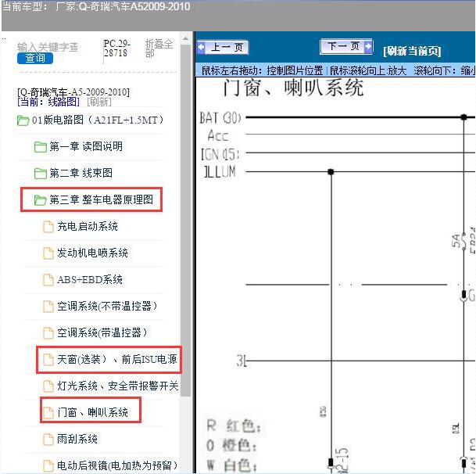Viewport: 476px width, 474px height.
Task: Click the scrollbar up arrow in tree panel
Action: [x=185, y=38]
